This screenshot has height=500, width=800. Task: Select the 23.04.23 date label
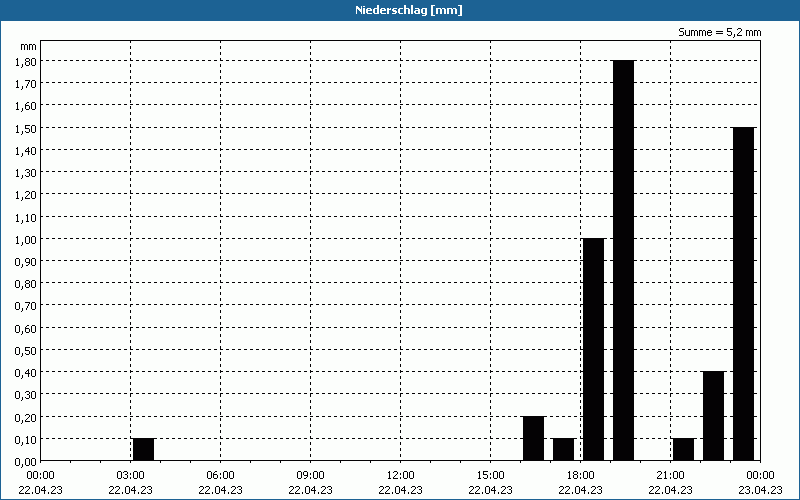[760, 490]
